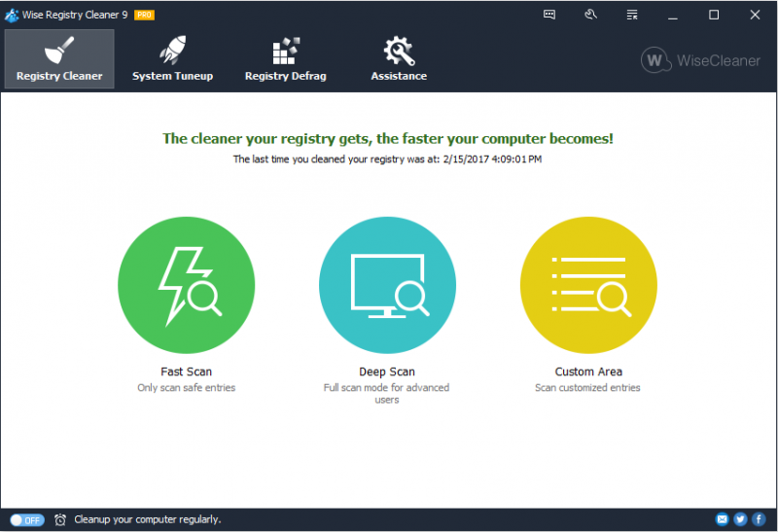Click the alarm clock schedule icon

coord(60,519)
